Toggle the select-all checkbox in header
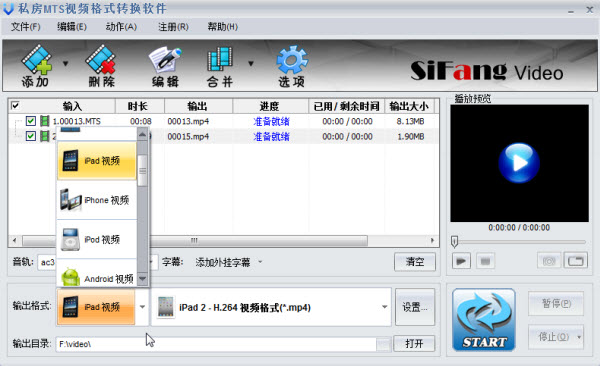600x366 pixels. tap(15, 105)
